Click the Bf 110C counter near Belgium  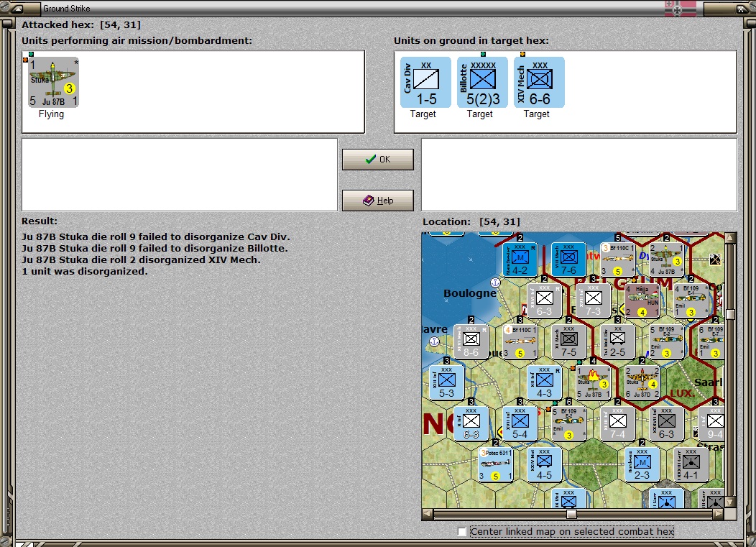617,259
